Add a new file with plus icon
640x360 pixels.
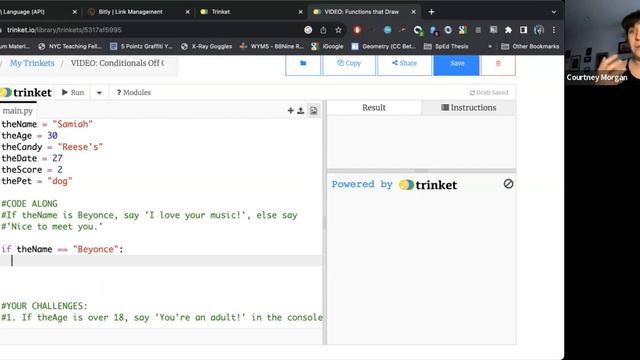click(x=291, y=111)
